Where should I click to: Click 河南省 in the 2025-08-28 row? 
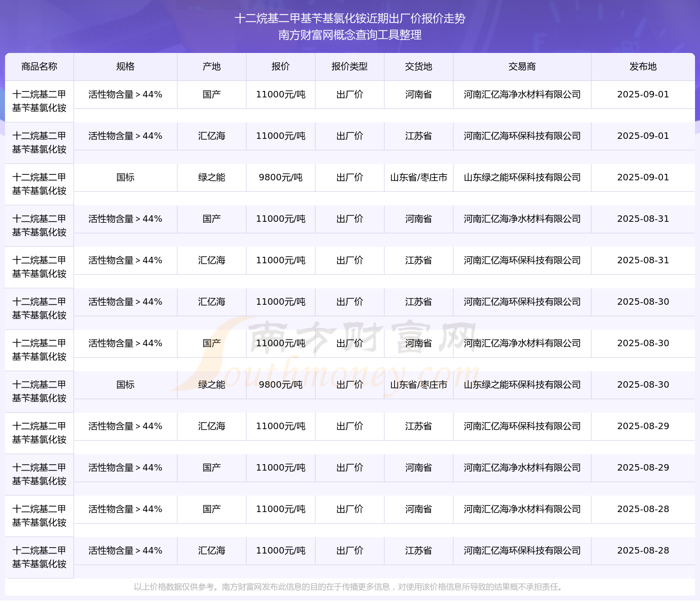click(418, 509)
